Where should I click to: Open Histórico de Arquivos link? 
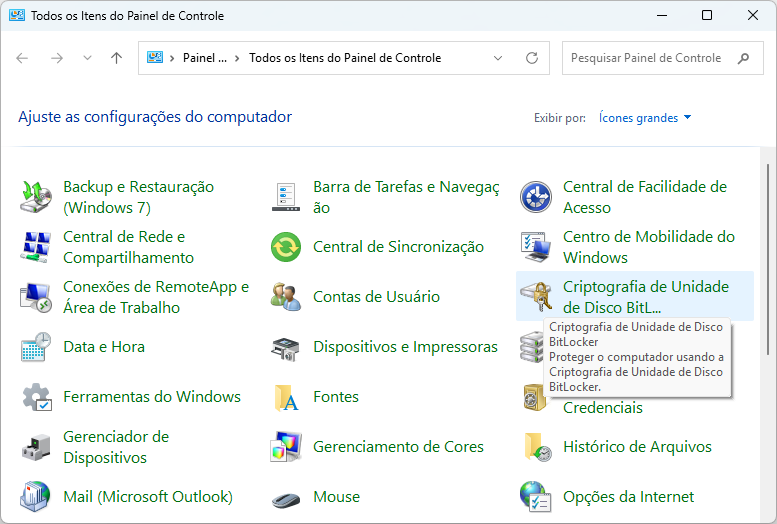(x=637, y=447)
